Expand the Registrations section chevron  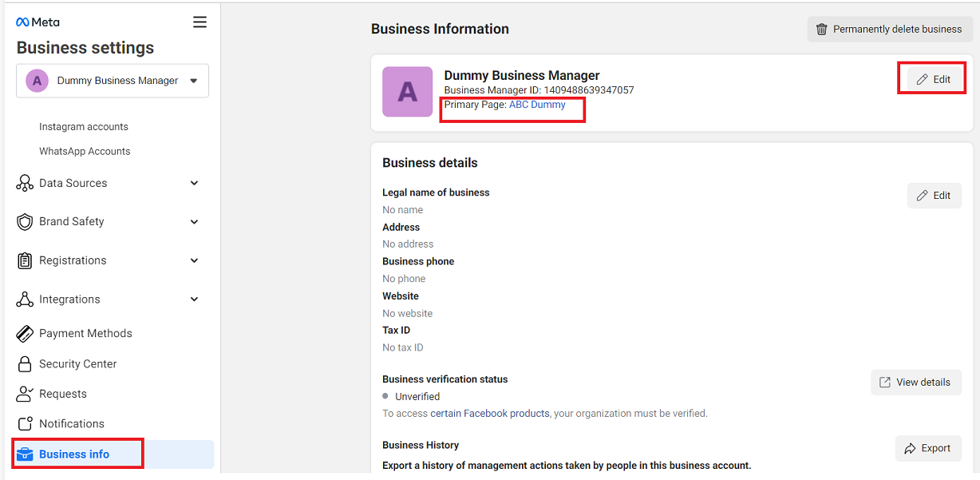pos(194,260)
